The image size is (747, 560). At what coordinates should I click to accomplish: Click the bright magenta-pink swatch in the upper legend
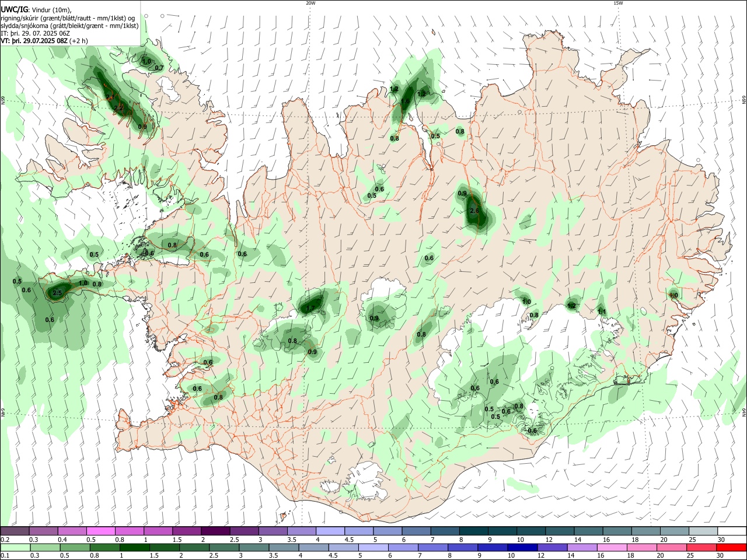(x=100, y=531)
